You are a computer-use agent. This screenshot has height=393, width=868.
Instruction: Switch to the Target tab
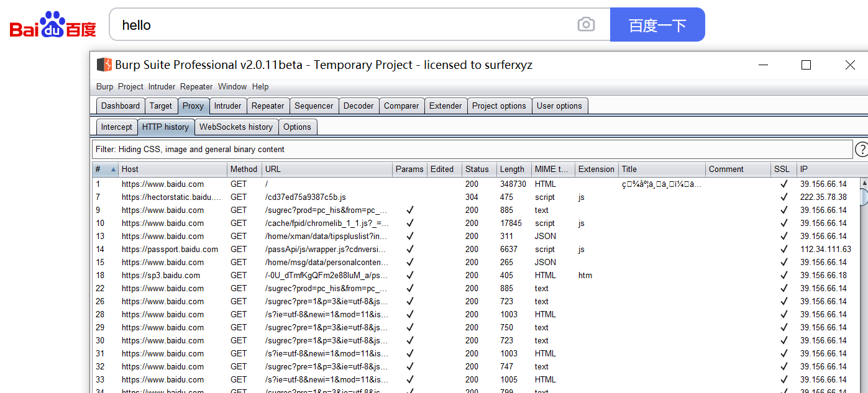pos(161,106)
